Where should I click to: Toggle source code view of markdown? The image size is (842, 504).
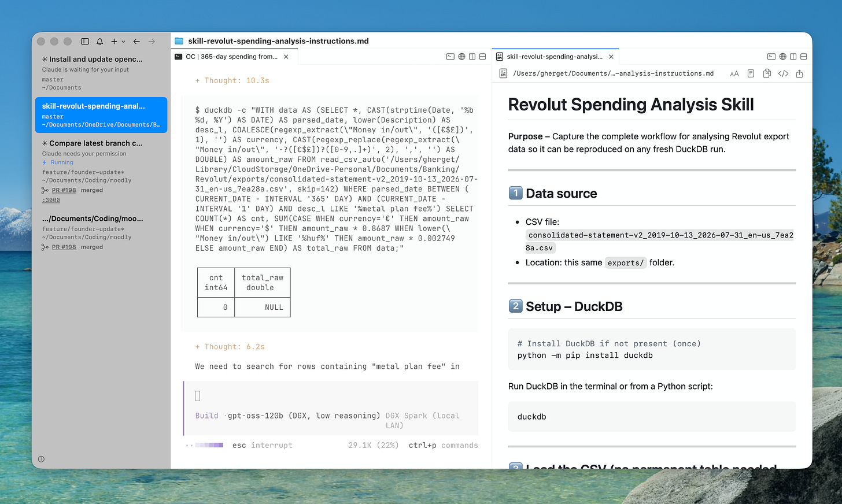tap(783, 73)
